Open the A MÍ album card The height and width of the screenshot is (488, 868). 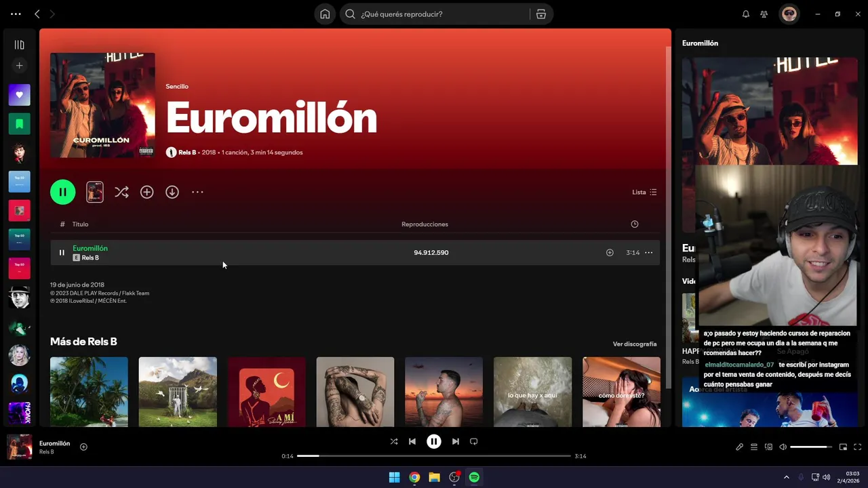(267, 392)
